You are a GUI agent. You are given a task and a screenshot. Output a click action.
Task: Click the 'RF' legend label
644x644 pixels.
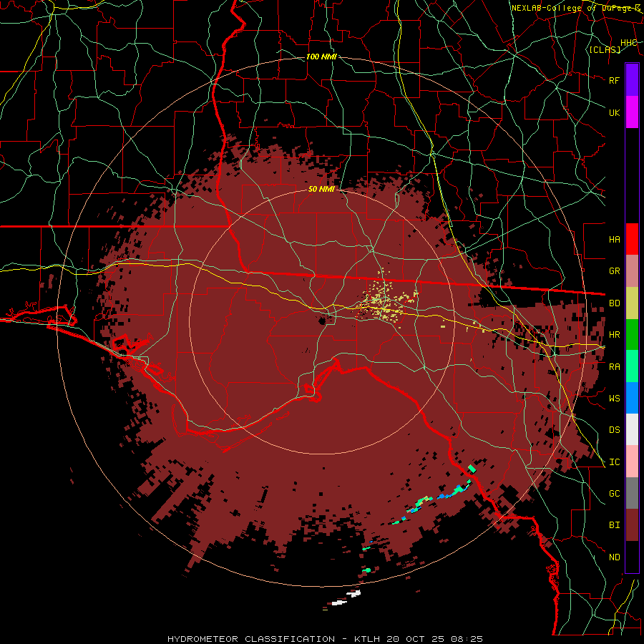615,80
